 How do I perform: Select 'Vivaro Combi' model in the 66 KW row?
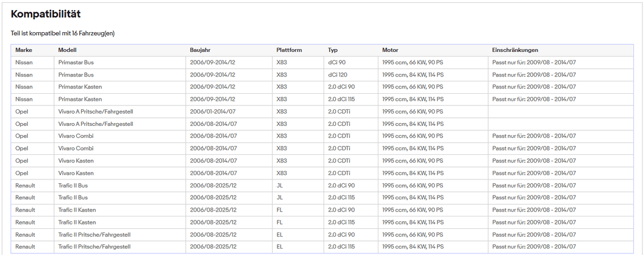click(76, 136)
